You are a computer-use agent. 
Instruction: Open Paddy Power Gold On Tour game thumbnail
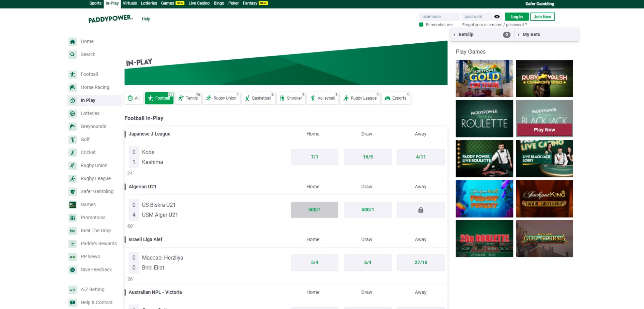point(485,78)
